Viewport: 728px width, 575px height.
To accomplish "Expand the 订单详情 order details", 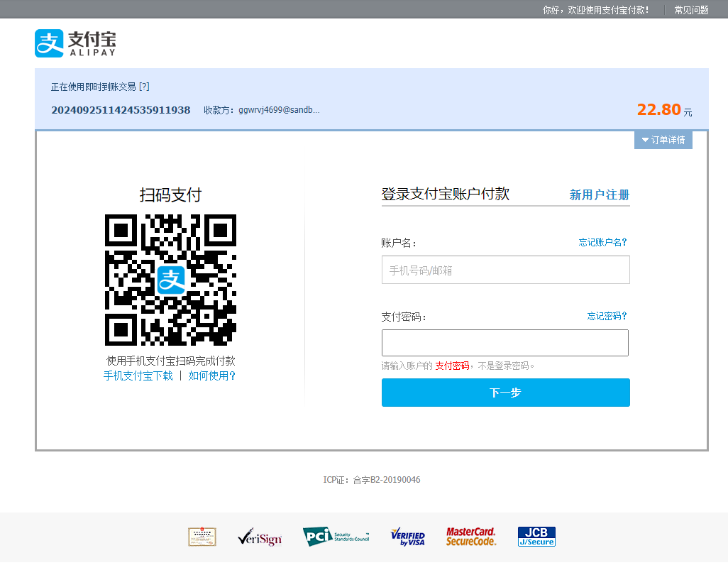I will click(663, 140).
